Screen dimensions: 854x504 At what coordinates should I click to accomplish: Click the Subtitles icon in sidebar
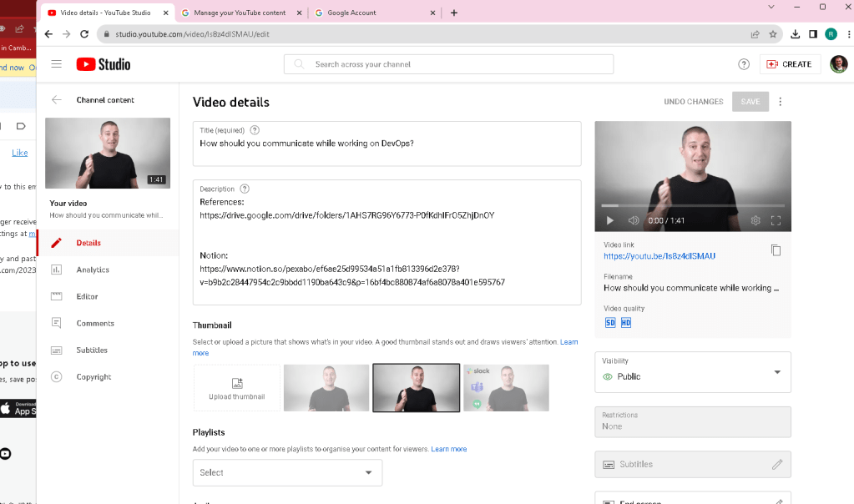coord(56,350)
